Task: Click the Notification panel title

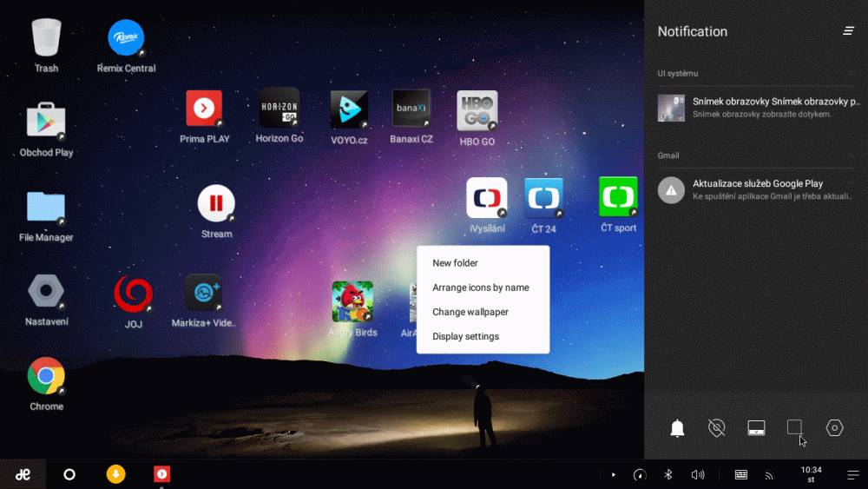Action: point(693,31)
